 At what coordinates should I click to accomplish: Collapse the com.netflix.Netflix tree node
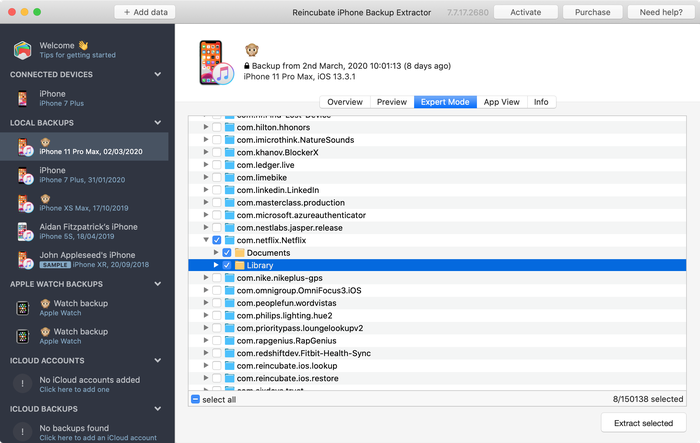point(206,240)
